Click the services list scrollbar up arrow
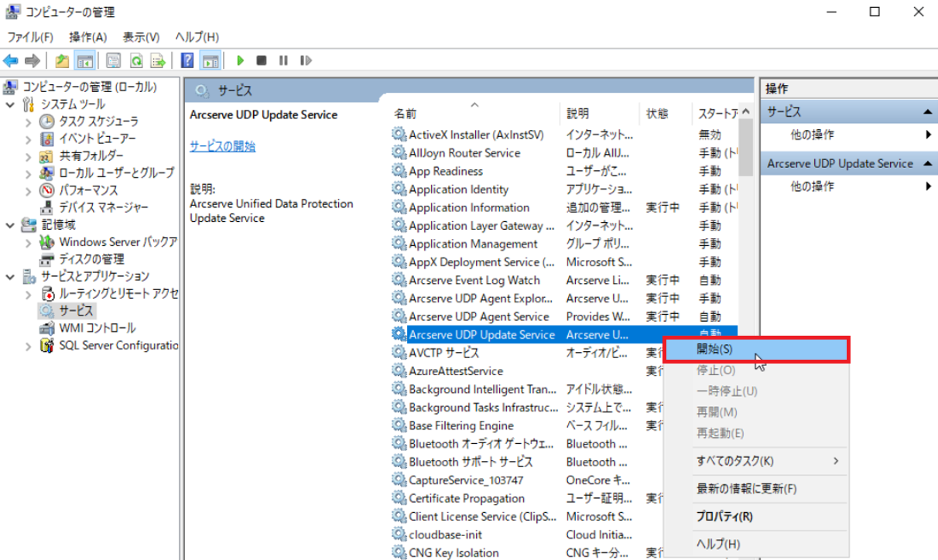This screenshot has width=938, height=560. [x=746, y=113]
